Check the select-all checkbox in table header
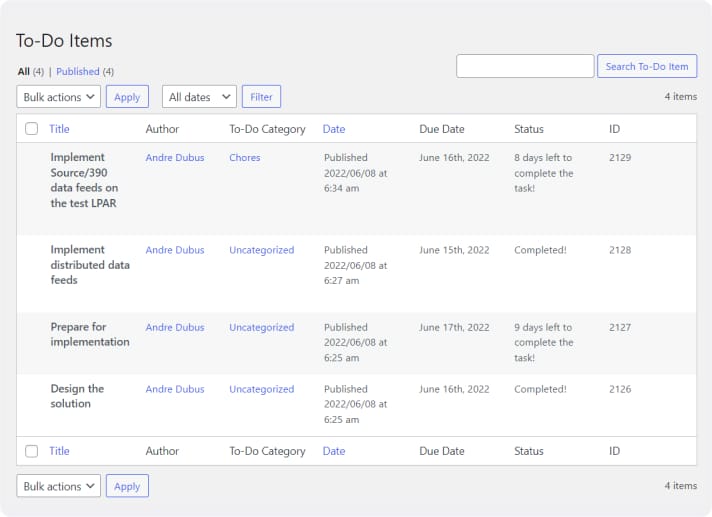 tap(32, 129)
